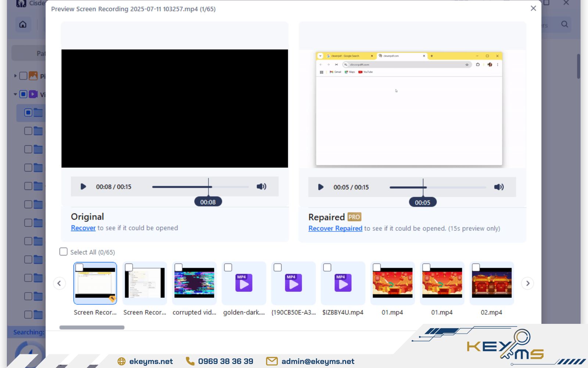The width and height of the screenshot is (588, 368).
Task: Play the Original video preview
Action: tap(83, 187)
